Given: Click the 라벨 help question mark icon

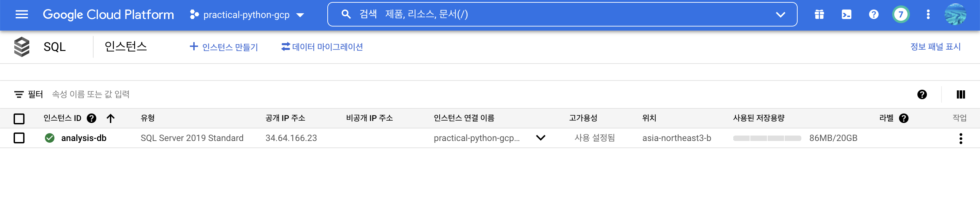Looking at the screenshot, I should pos(903,118).
